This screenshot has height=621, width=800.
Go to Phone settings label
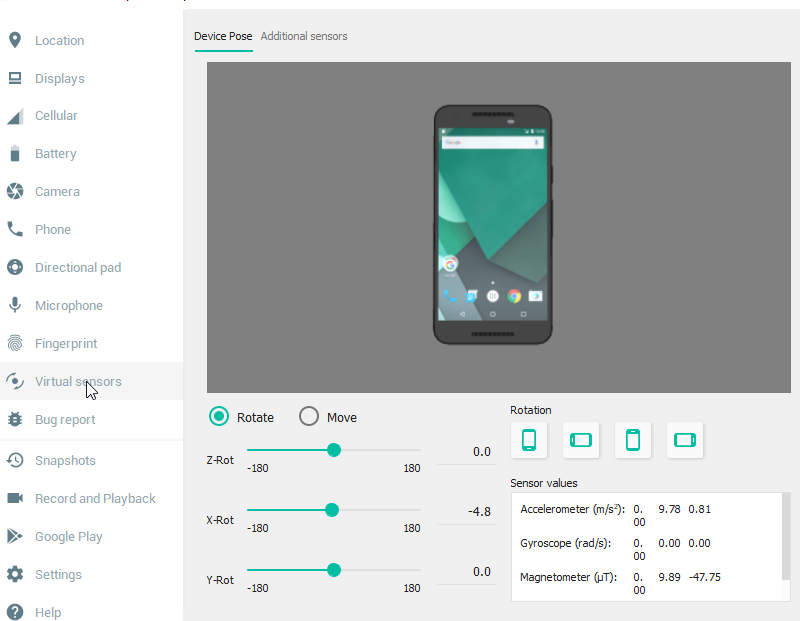tap(53, 230)
